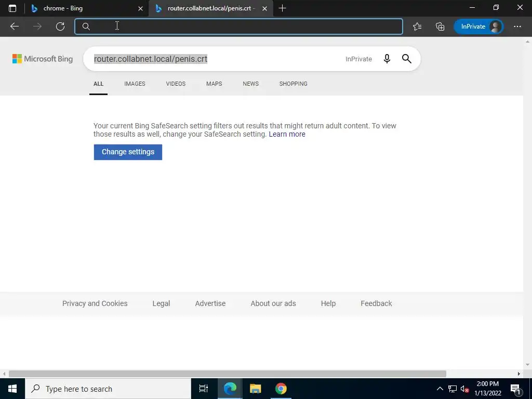Open Edge Settings and more ellipsis menu

(x=517, y=26)
